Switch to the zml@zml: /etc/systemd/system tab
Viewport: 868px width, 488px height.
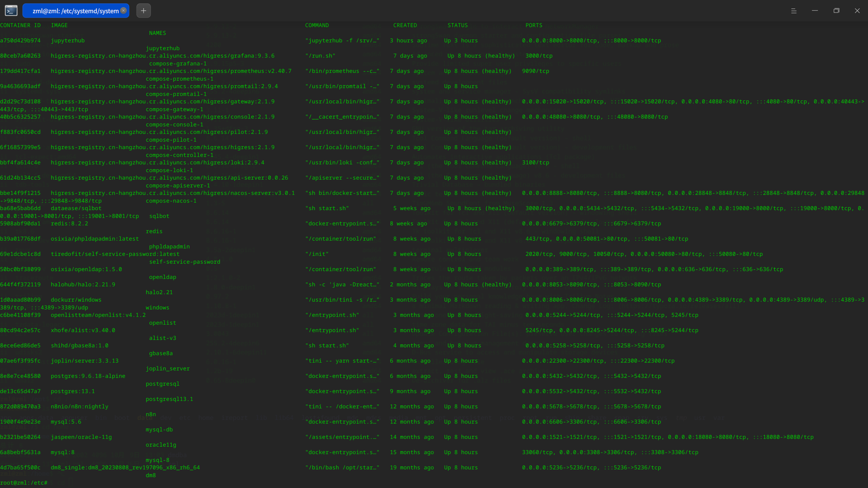pos(75,11)
